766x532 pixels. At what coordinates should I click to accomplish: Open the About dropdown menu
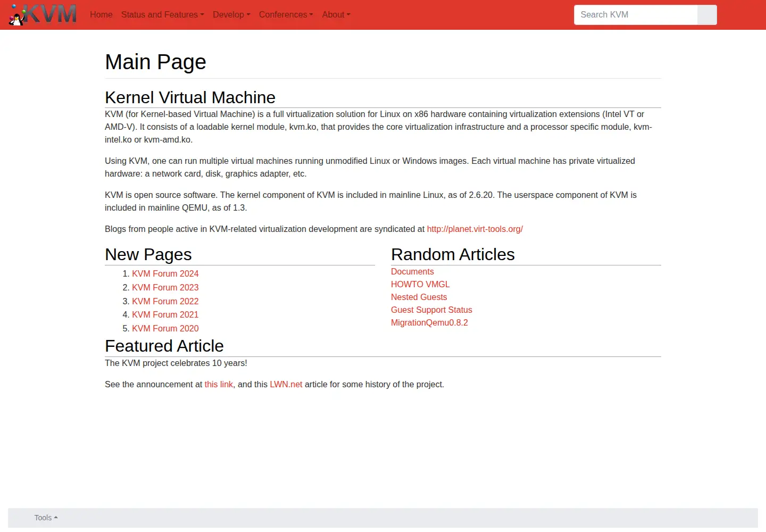[x=336, y=15]
